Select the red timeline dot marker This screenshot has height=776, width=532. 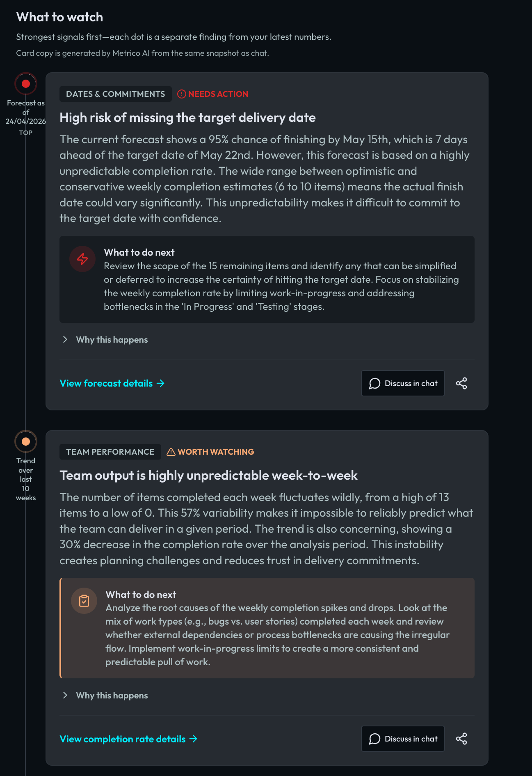(x=26, y=84)
